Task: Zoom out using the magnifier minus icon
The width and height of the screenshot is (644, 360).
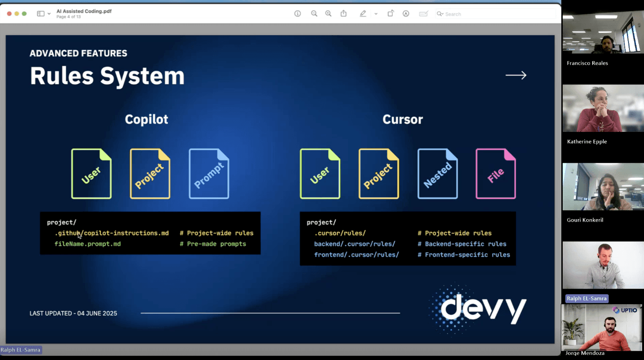Action: 314,14
